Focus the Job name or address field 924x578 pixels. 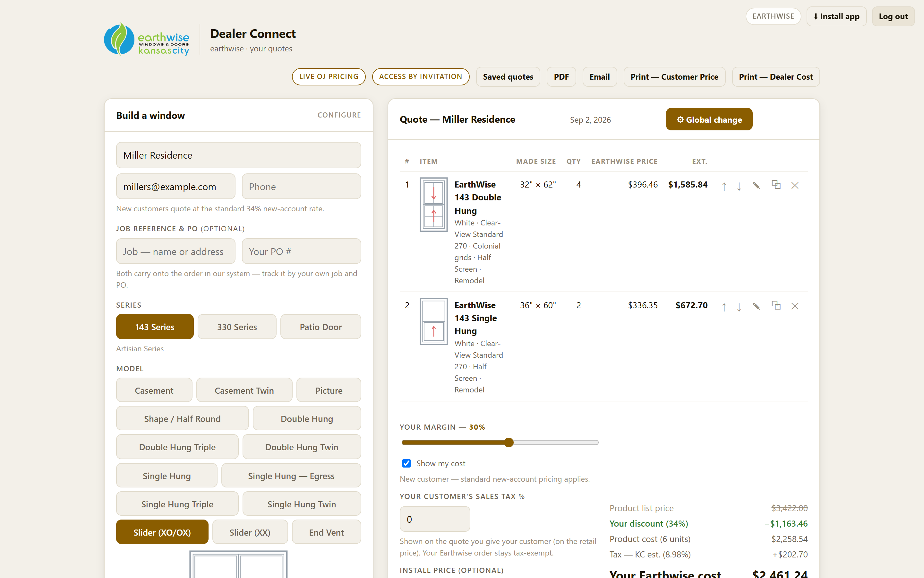175,251
